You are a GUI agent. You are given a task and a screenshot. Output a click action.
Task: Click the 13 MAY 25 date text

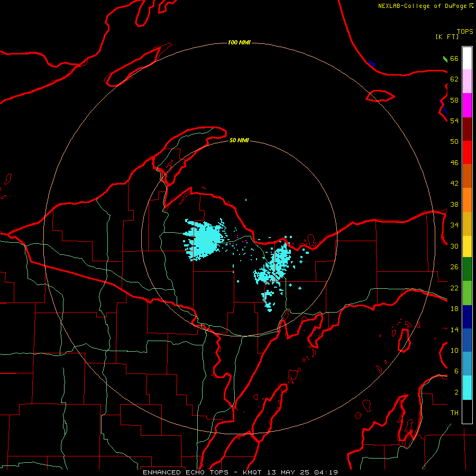[288, 472]
